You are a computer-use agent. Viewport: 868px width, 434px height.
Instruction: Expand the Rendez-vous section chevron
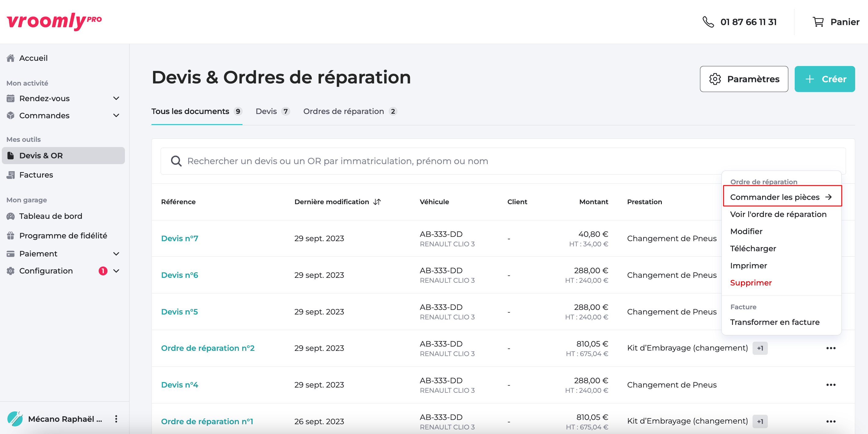click(x=116, y=98)
